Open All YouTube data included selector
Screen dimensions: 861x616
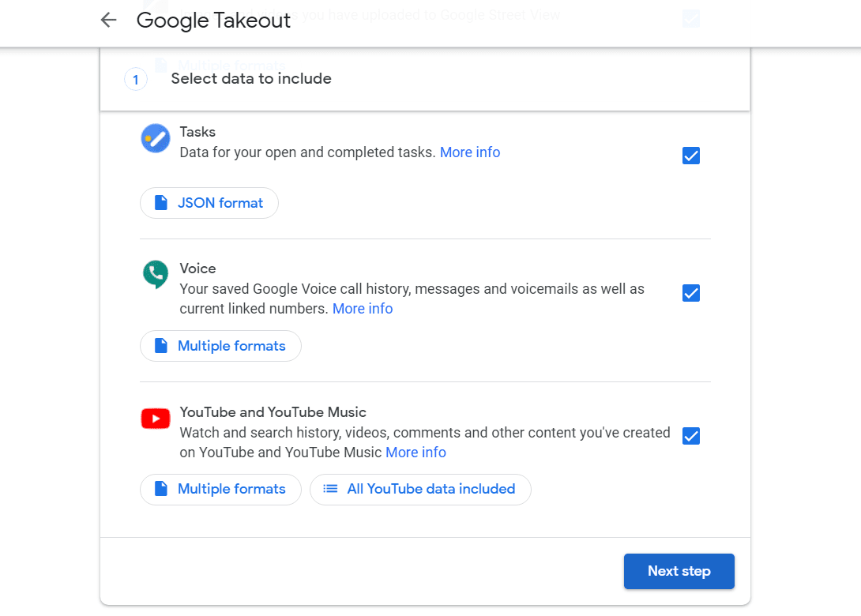[x=420, y=489]
